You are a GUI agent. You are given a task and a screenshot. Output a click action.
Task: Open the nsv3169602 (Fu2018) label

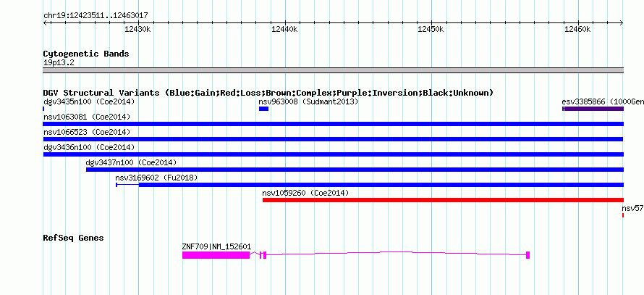[157, 178]
